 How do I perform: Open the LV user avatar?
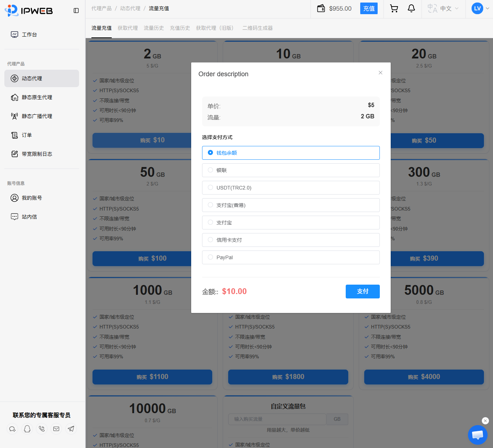pyautogui.click(x=477, y=8)
